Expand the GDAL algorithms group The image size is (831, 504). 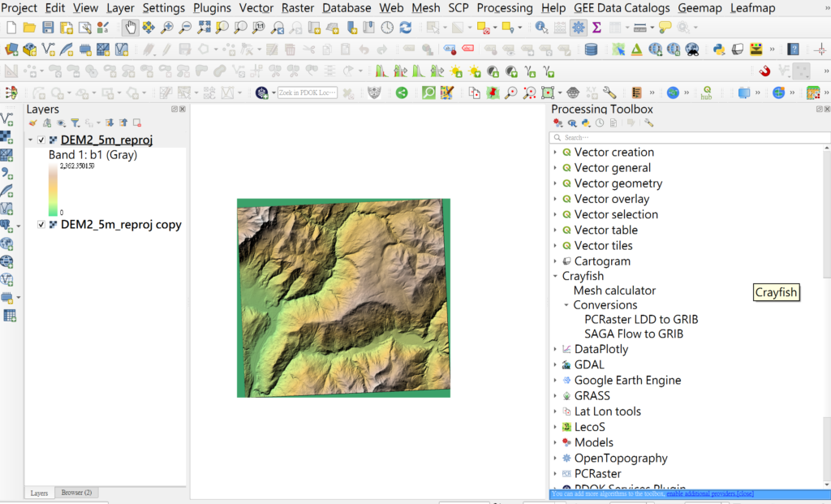pyautogui.click(x=555, y=365)
